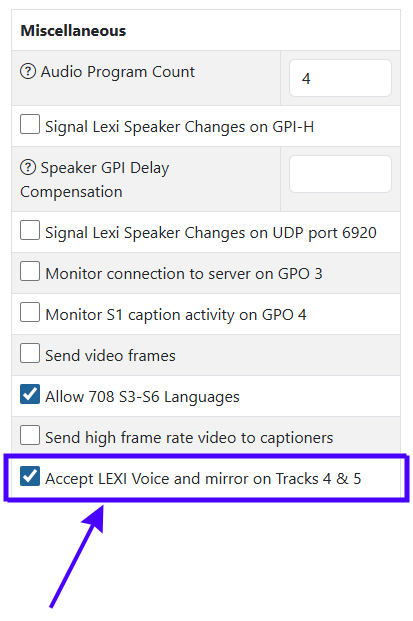This screenshot has width=413, height=621.
Task: Check Monitor connection to server on GPO 3 box
Action: click(30, 271)
